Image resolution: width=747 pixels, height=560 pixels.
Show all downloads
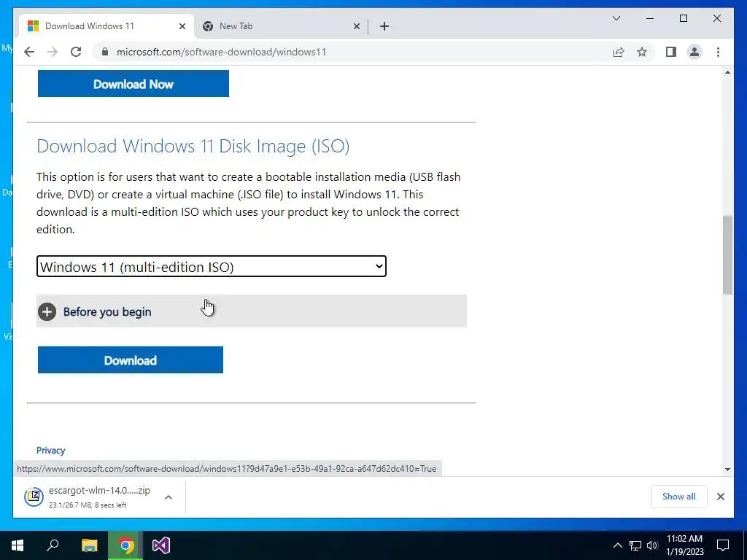[679, 497]
